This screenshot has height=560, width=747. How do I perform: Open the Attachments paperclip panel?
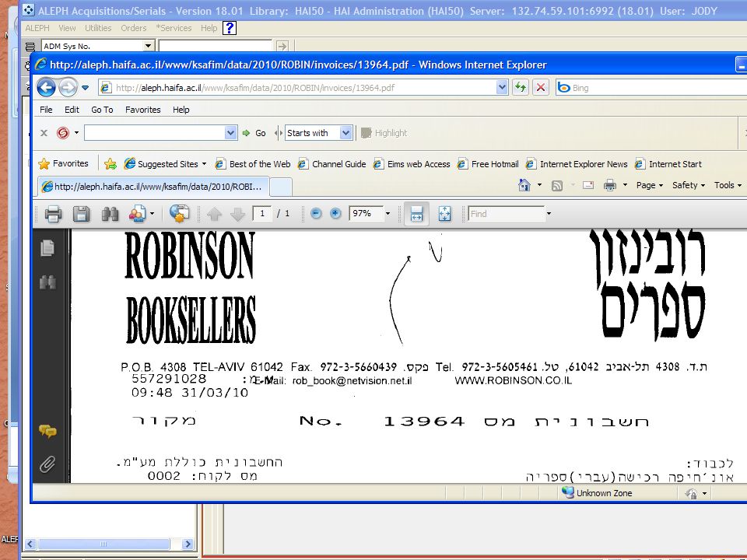[47, 464]
